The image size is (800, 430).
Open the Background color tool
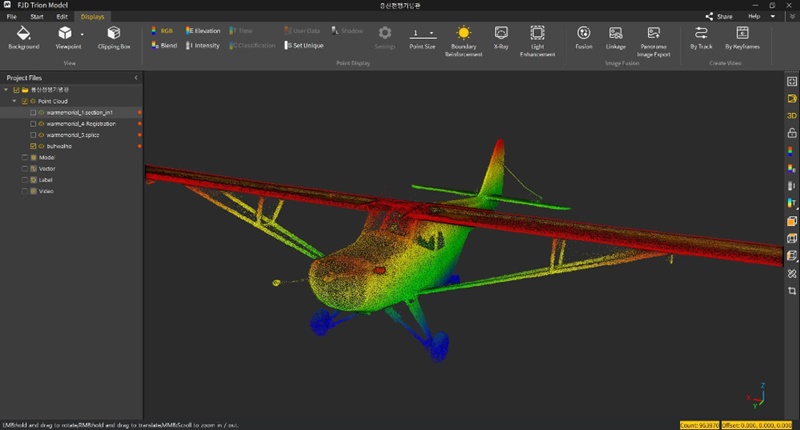(x=23, y=38)
